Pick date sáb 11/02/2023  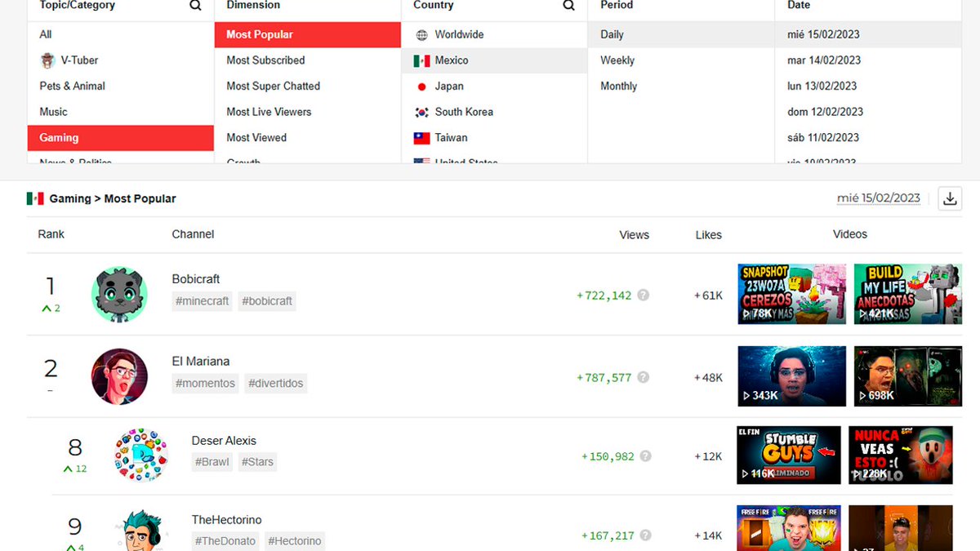(x=868, y=138)
